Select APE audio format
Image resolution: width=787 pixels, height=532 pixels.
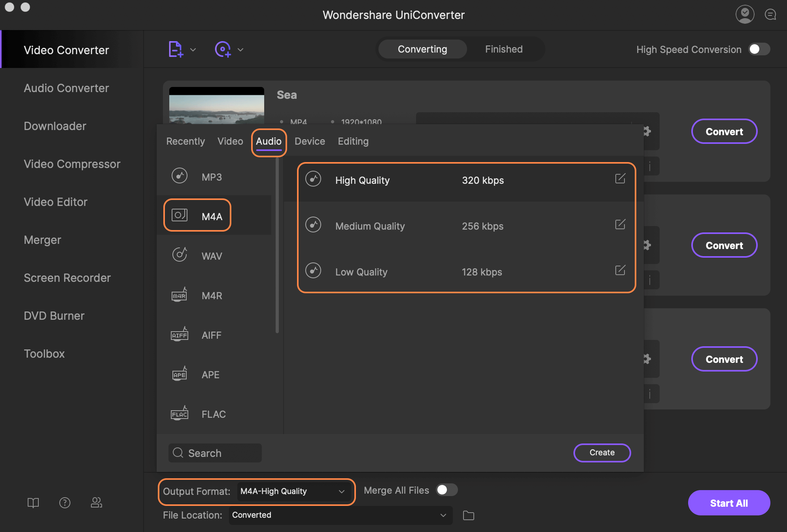pyautogui.click(x=210, y=374)
